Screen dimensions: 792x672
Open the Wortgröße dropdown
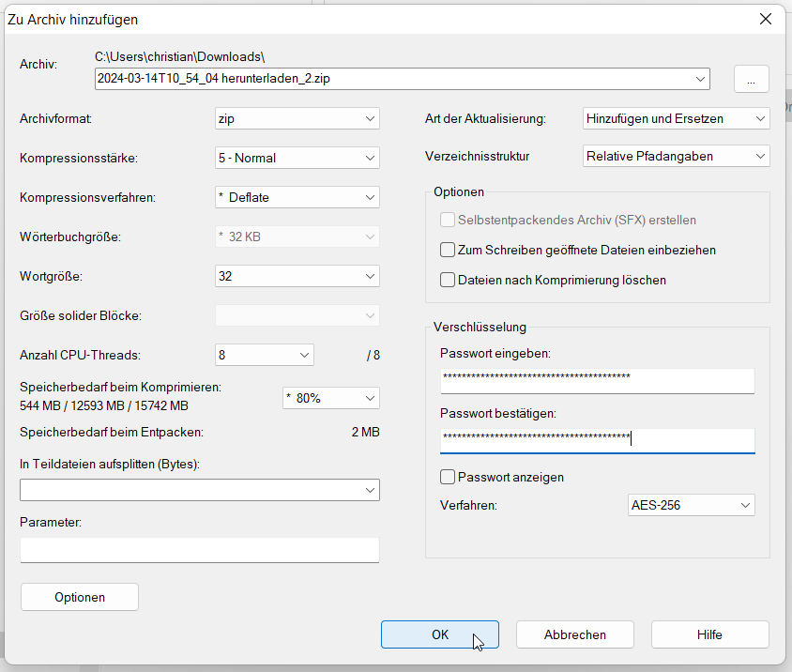point(297,276)
